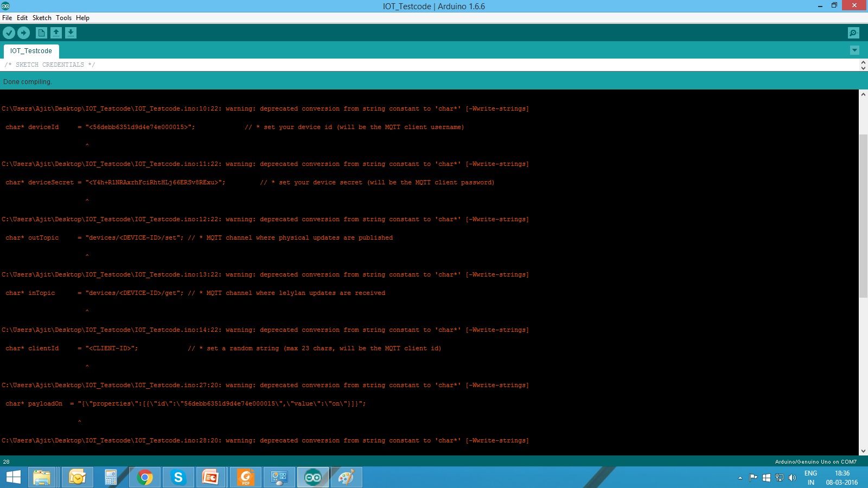Create a new sketch with New icon
Viewport: 868px width, 488px height.
click(41, 33)
